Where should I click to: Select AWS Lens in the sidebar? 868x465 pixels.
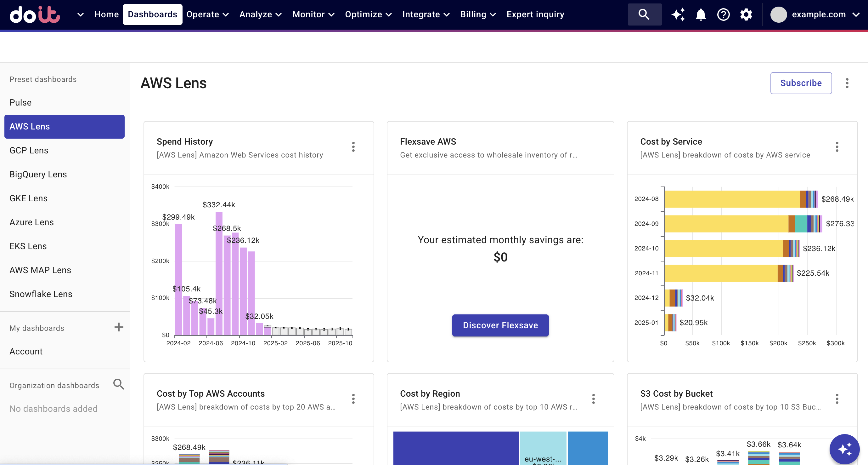pos(64,126)
